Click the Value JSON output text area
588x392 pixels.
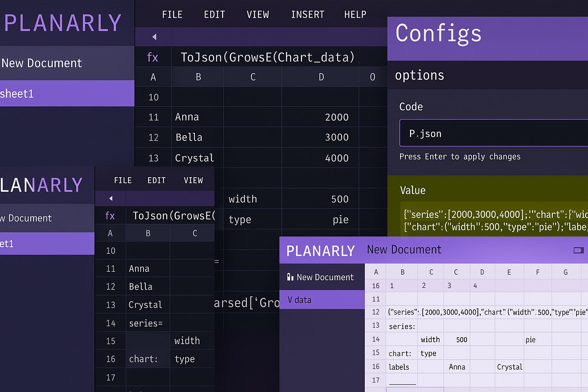tap(494, 220)
